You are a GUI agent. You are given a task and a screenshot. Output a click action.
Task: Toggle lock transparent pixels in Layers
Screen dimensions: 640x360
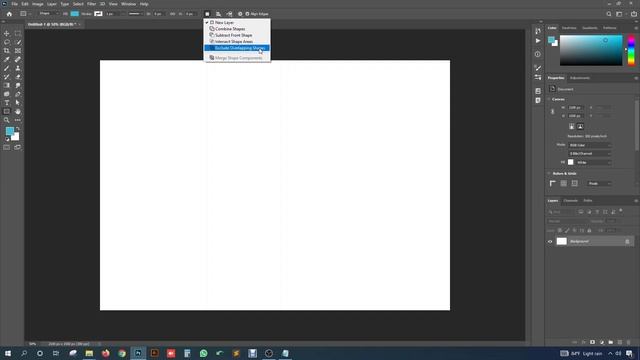coord(560,231)
